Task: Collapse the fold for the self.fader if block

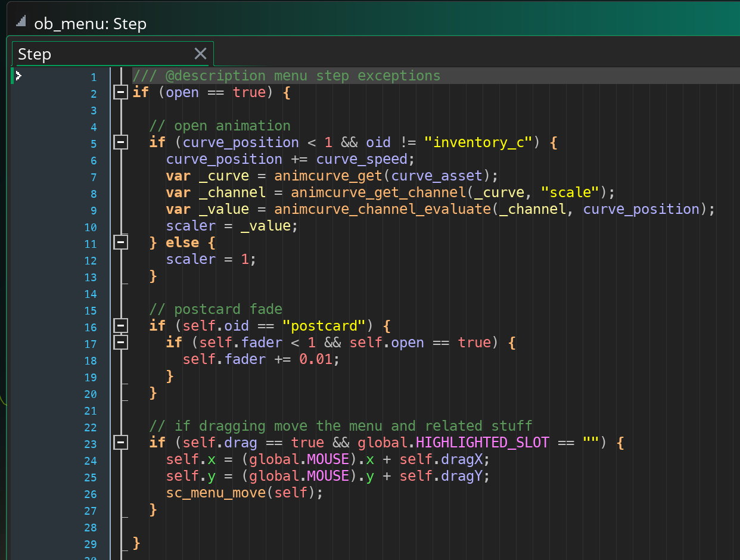Action: click(121, 343)
